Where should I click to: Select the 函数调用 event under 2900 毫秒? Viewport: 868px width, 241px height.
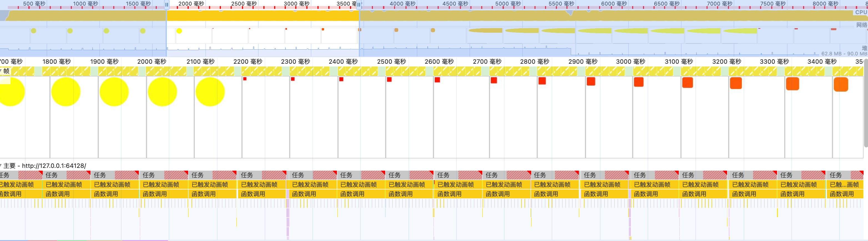click(605, 194)
